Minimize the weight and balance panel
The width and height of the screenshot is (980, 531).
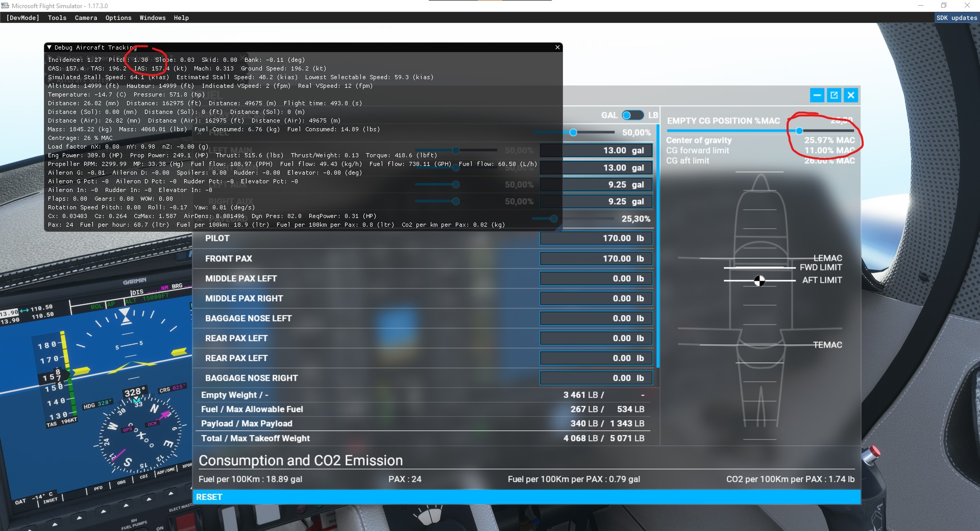point(817,95)
